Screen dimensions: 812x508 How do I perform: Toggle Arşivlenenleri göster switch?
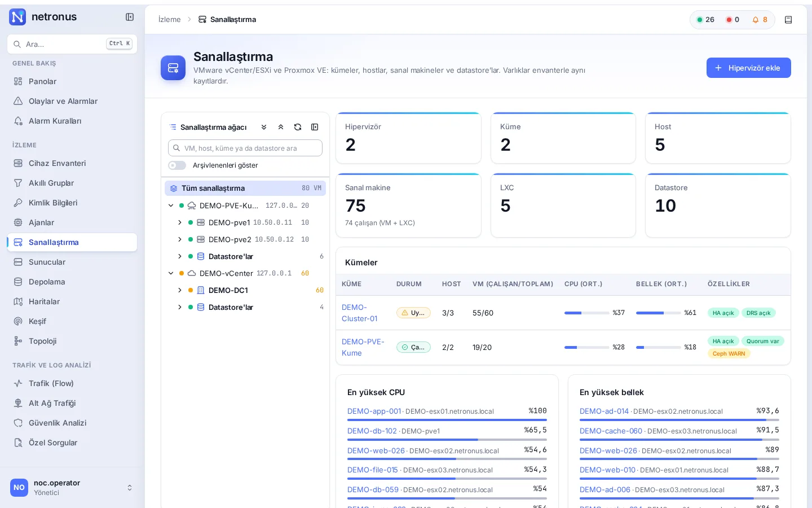[x=177, y=165]
